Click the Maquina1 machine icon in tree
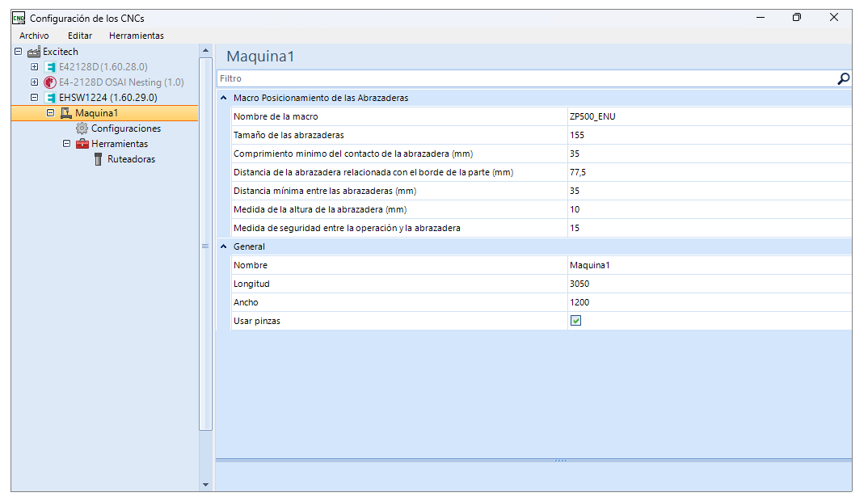The width and height of the screenshot is (868, 501). [66, 113]
